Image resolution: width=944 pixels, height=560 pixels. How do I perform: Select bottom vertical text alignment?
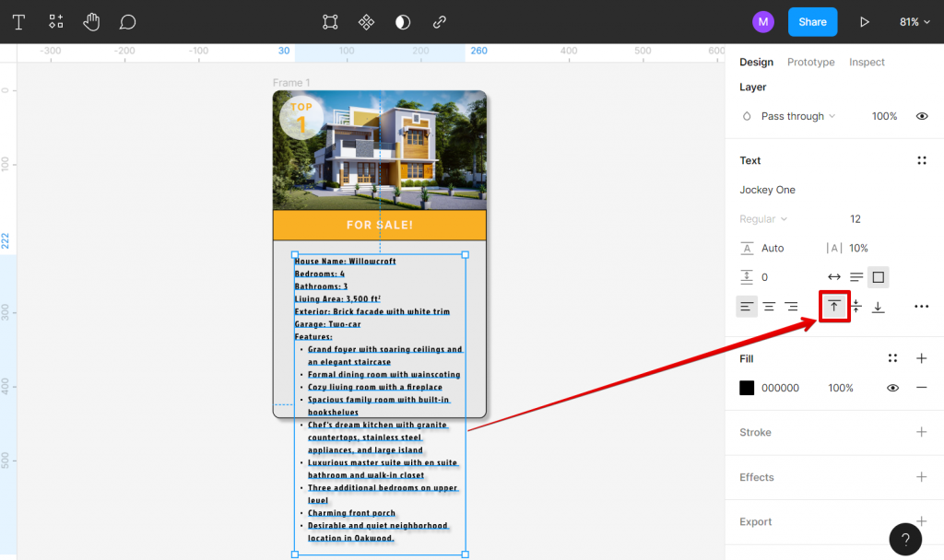pyautogui.click(x=878, y=306)
